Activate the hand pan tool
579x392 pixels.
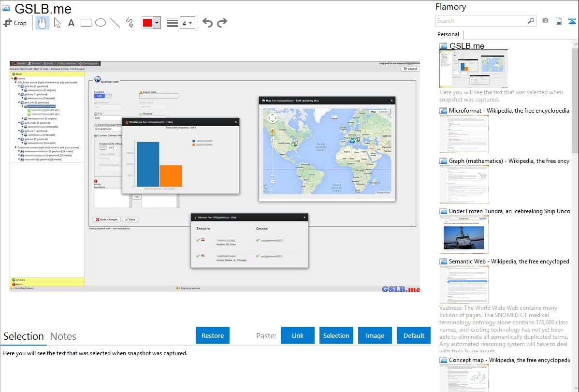point(43,23)
